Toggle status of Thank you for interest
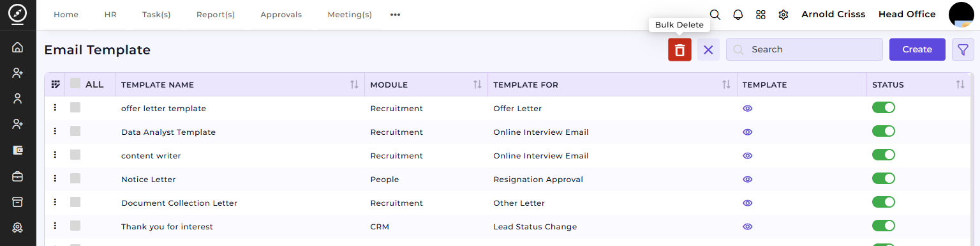This screenshot has width=980, height=246. [884, 226]
